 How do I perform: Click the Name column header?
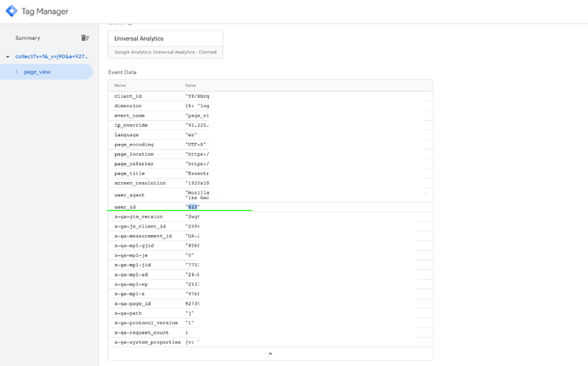[x=120, y=85]
